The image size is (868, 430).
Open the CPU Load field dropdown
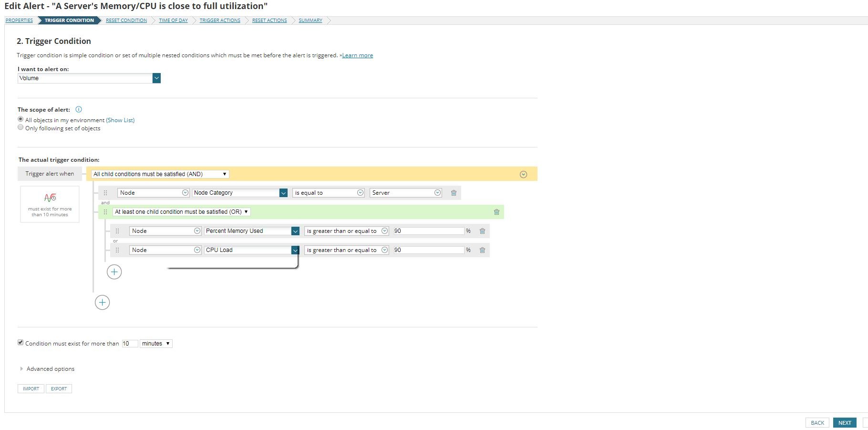[295, 250]
